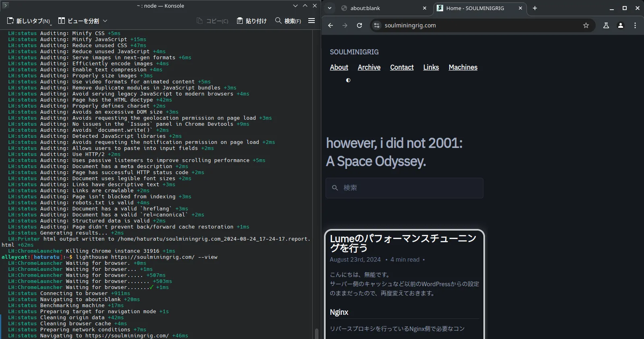Open Chrome profile icon
This screenshot has width=644, height=339.
[x=621, y=25]
